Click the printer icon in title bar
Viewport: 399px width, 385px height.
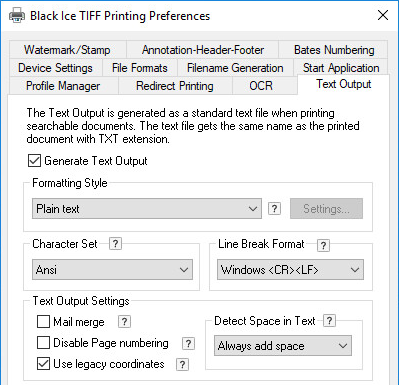tap(17, 15)
